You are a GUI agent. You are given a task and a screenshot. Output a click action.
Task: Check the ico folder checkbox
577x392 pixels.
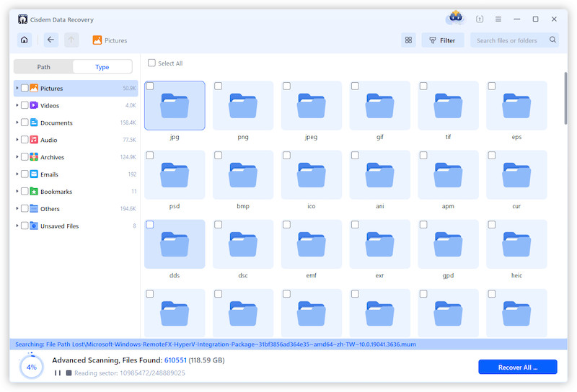click(286, 155)
